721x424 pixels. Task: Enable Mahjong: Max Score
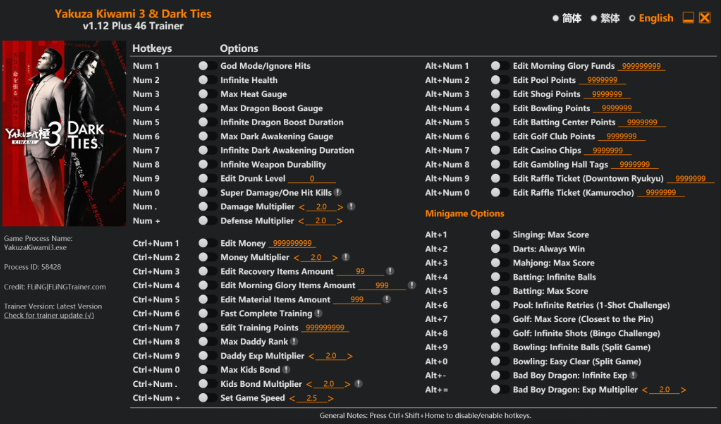[x=500, y=263]
